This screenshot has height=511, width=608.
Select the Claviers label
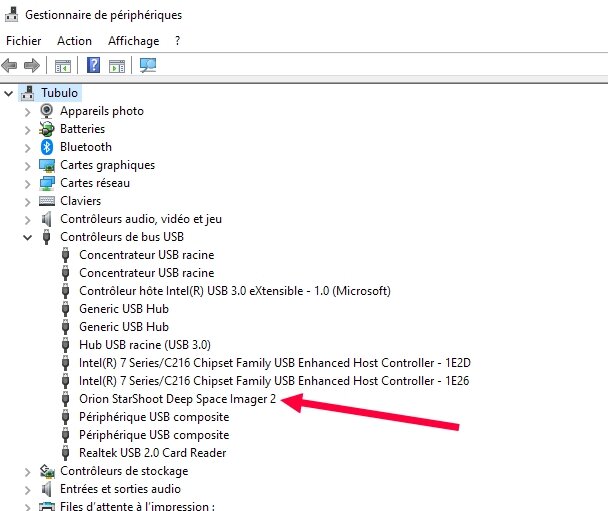coord(80,201)
